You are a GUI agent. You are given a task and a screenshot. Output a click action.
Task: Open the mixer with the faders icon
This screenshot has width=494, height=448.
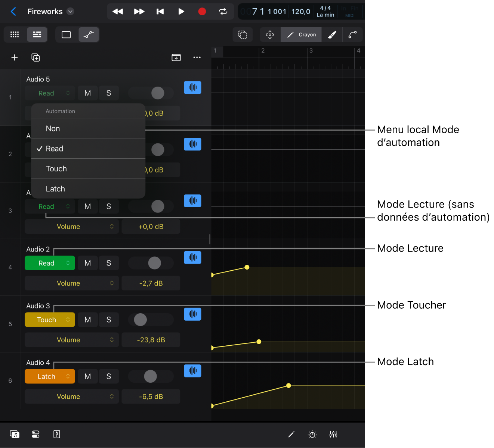point(333,434)
